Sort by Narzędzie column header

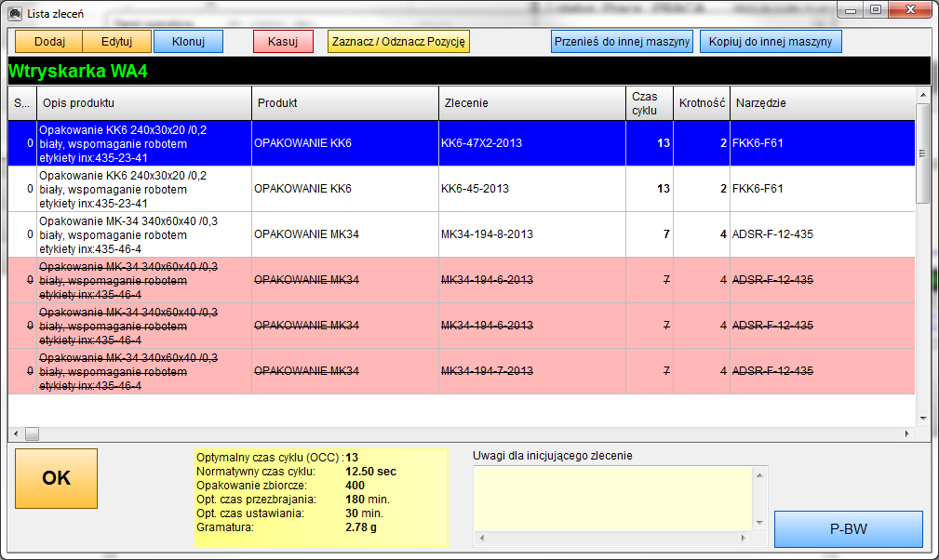click(x=823, y=103)
